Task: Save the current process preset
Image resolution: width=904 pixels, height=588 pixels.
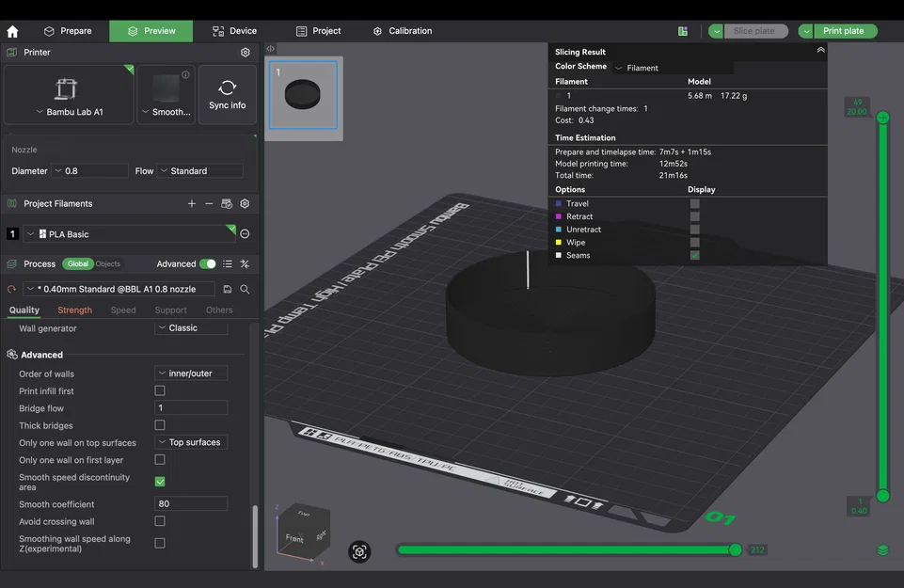Action: (x=227, y=289)
